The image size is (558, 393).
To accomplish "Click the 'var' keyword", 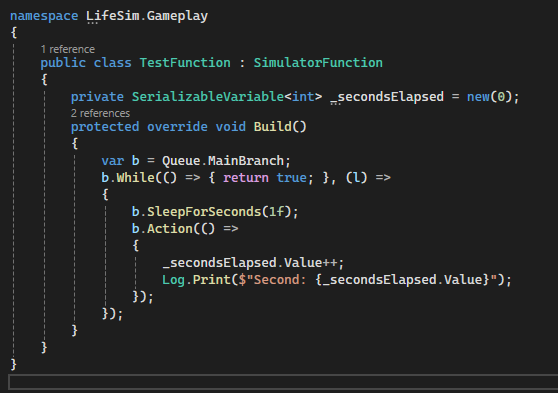I will pyautogui.click(x=112, y=161).
